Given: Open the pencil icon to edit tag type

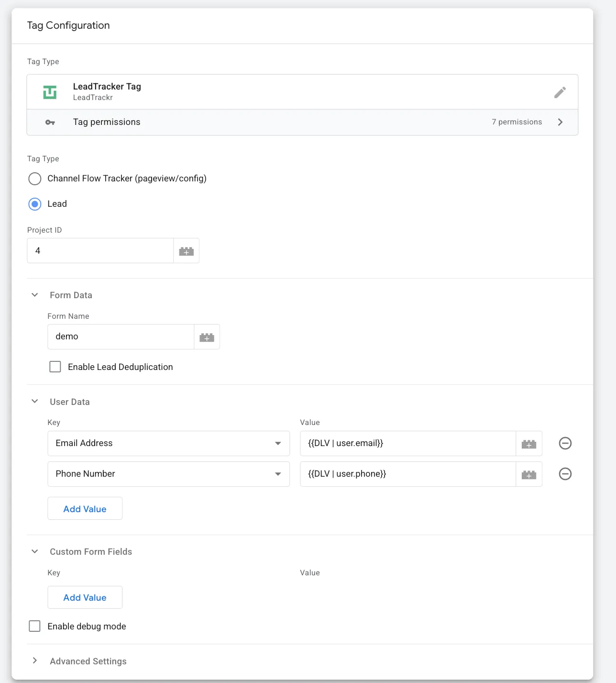Looking at the screenshot, I should (560, 92).
